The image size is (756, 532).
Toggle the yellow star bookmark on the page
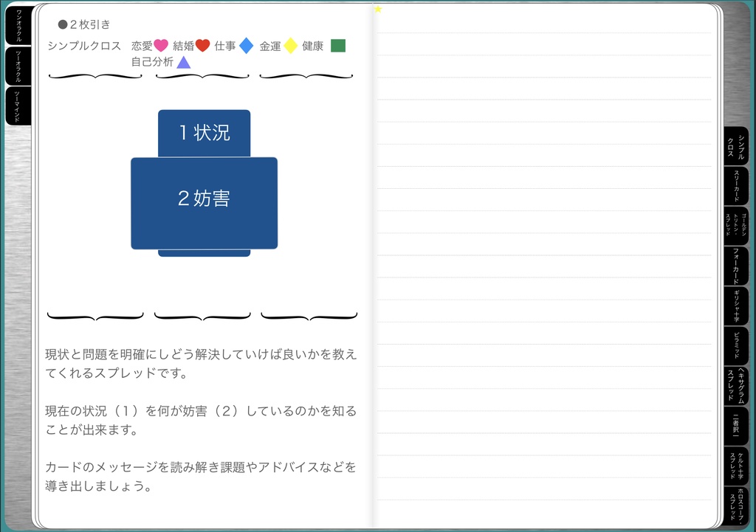point(377,8)
